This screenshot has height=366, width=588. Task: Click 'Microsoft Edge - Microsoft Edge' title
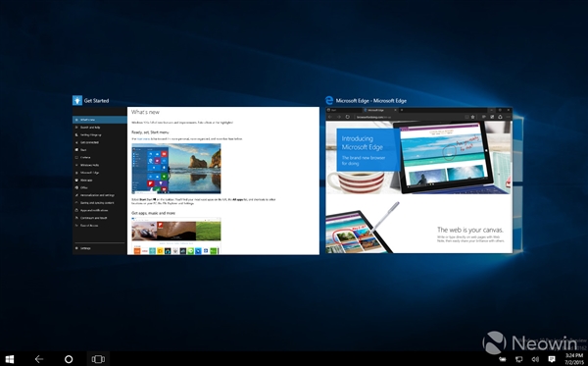tap(371, 101)
